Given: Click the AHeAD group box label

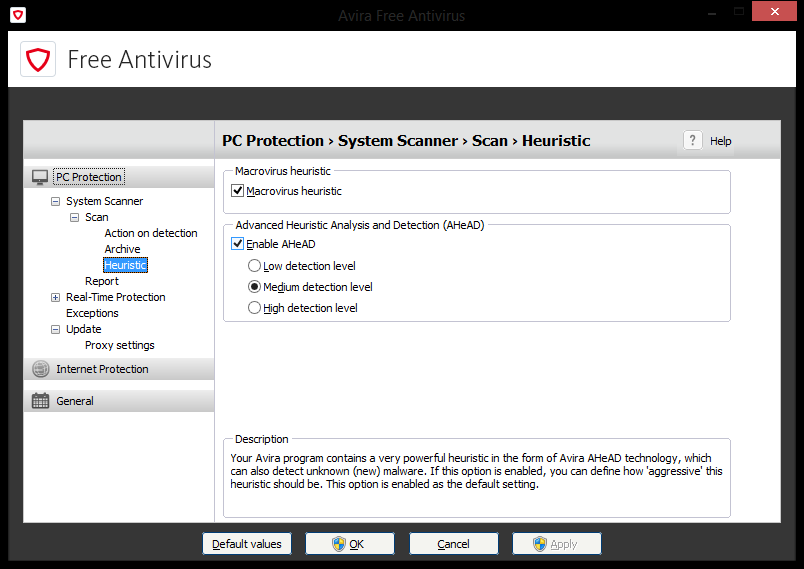Looking at the screenshot, I should click(359, 225).
